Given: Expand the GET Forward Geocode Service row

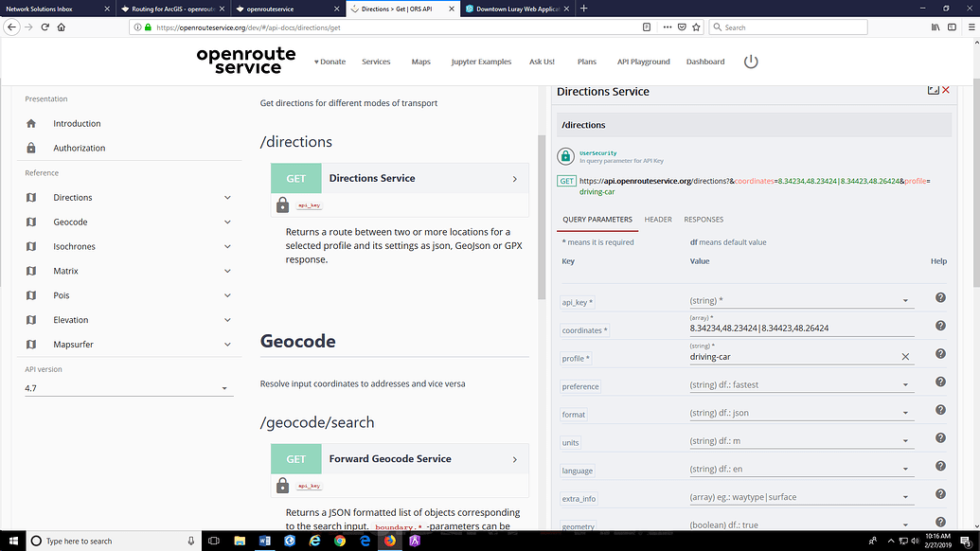Looking at the screenshot, I should 400,459.
